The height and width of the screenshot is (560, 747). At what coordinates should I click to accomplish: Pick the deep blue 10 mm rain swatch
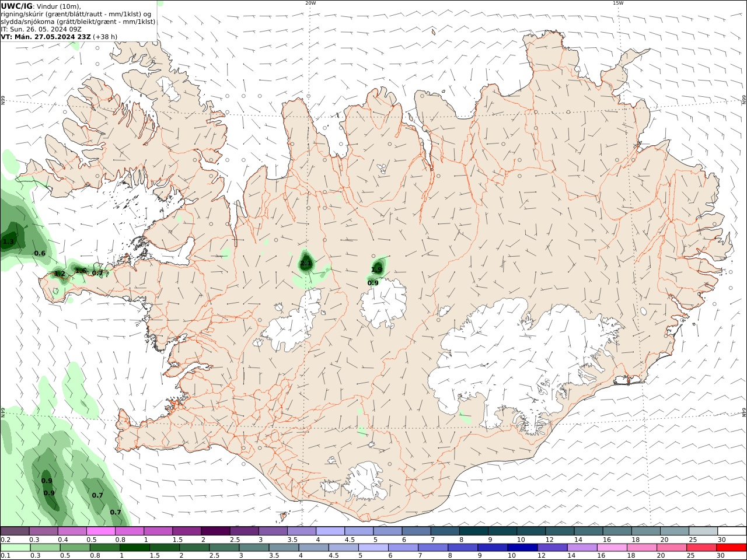coord(522,548)
